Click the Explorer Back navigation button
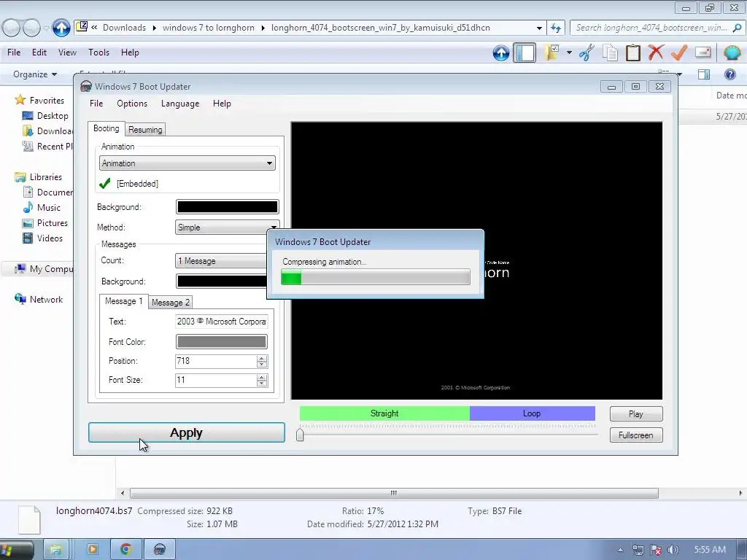747x560 pixels. 12,28
